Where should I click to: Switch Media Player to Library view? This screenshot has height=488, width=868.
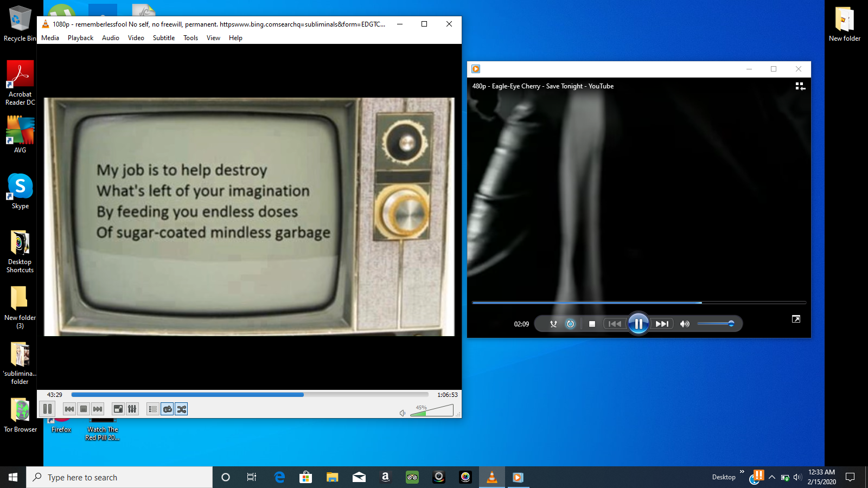800,86
